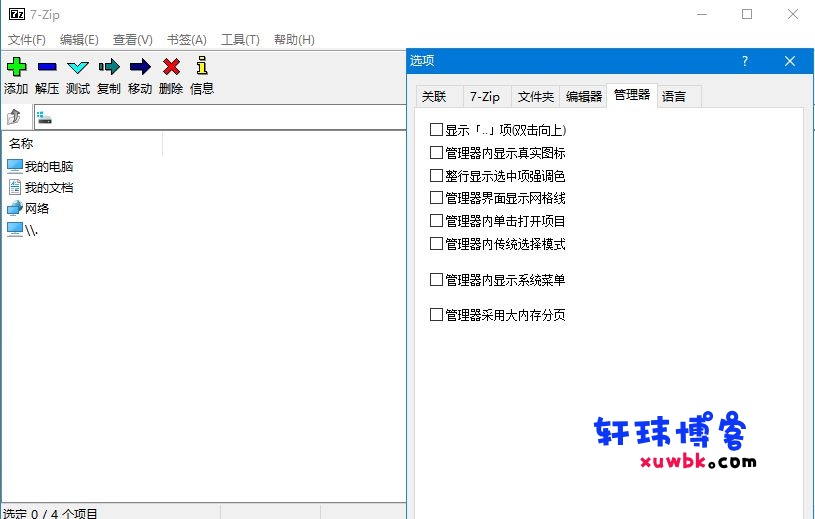Select the 管理器 tab
The width and height of the screenshot is (815, 519).
632,95
